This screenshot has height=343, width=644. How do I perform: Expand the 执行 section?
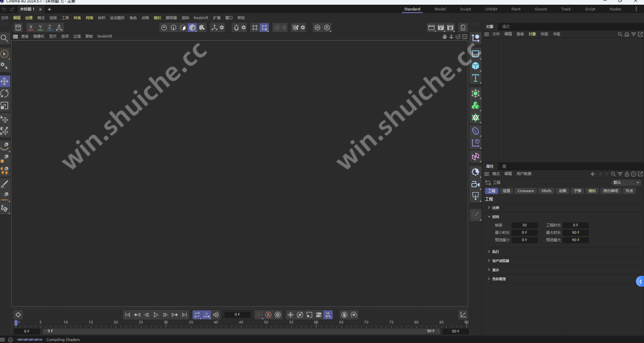496,252
